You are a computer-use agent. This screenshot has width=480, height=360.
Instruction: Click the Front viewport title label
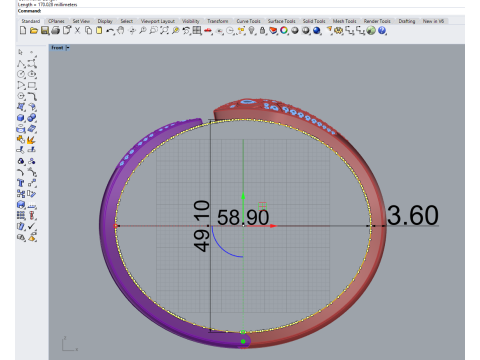[x=57, y=48]
